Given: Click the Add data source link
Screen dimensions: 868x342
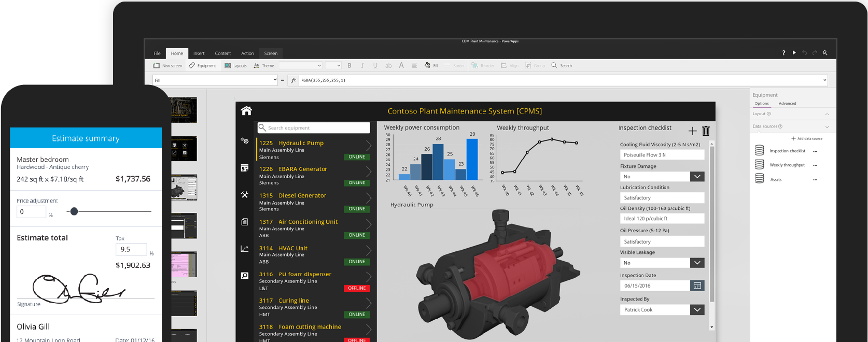Looking at the screenshot, I should tap(807, 139).
